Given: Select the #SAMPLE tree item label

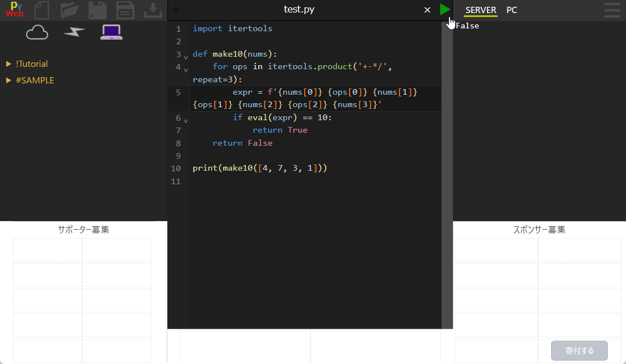Looking at the screenshot, I should coord(35,80).
